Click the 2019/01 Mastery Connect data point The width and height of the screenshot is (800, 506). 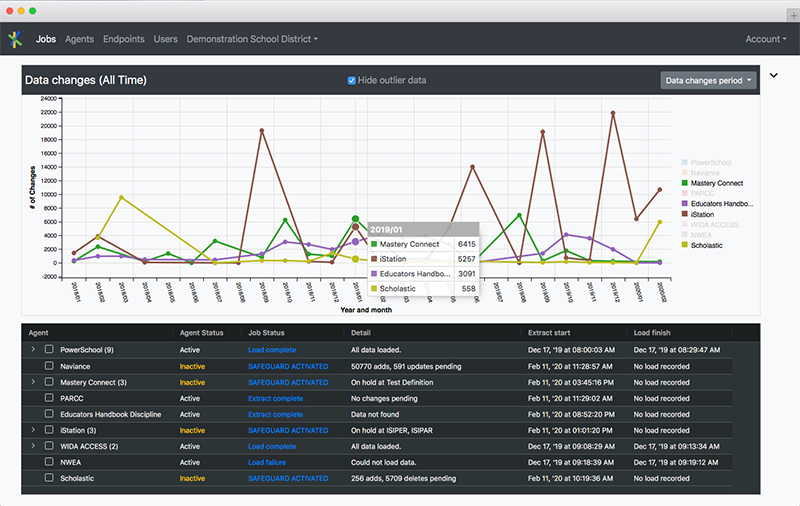355,219
